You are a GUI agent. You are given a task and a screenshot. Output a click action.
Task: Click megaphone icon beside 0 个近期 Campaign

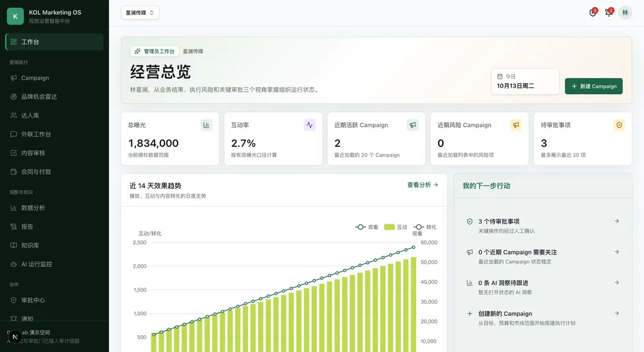[469, 252]
